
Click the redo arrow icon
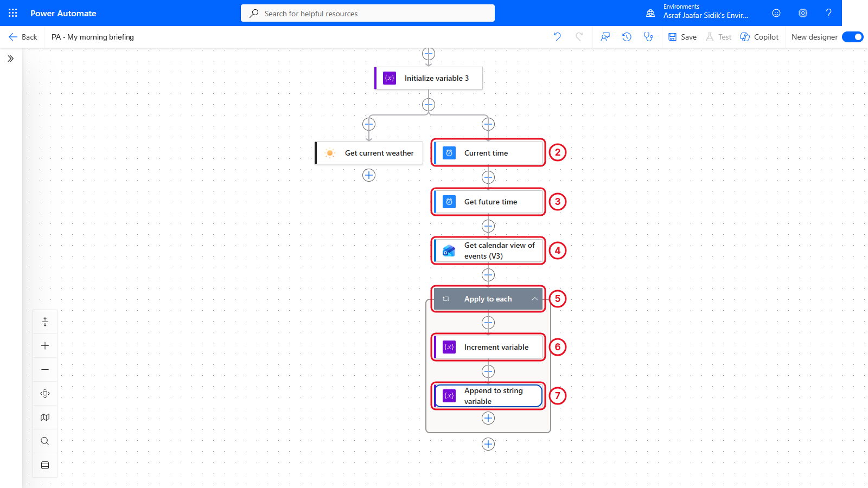[579, 37]
